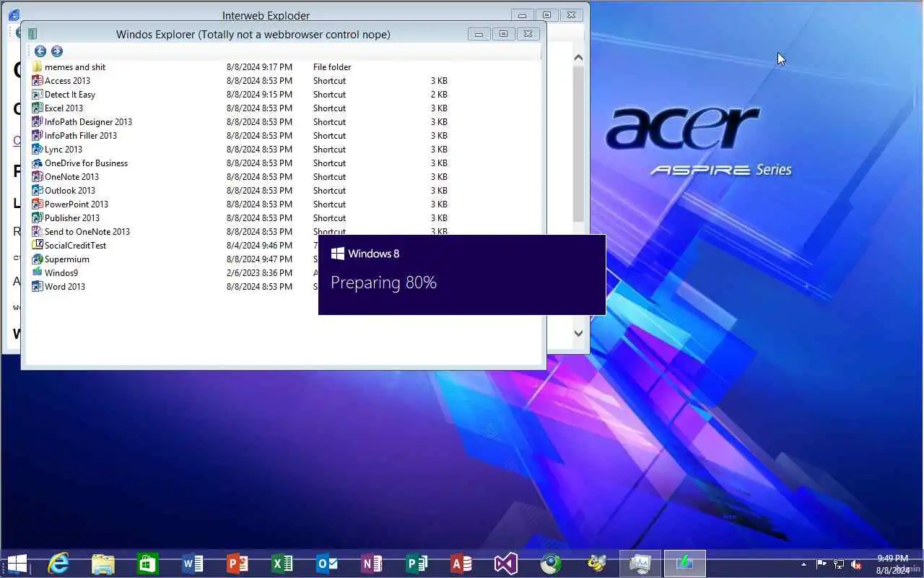Select the Detect It Easy shortcut icon
This screenshot has height=578, width=924.
click(38, 95)
